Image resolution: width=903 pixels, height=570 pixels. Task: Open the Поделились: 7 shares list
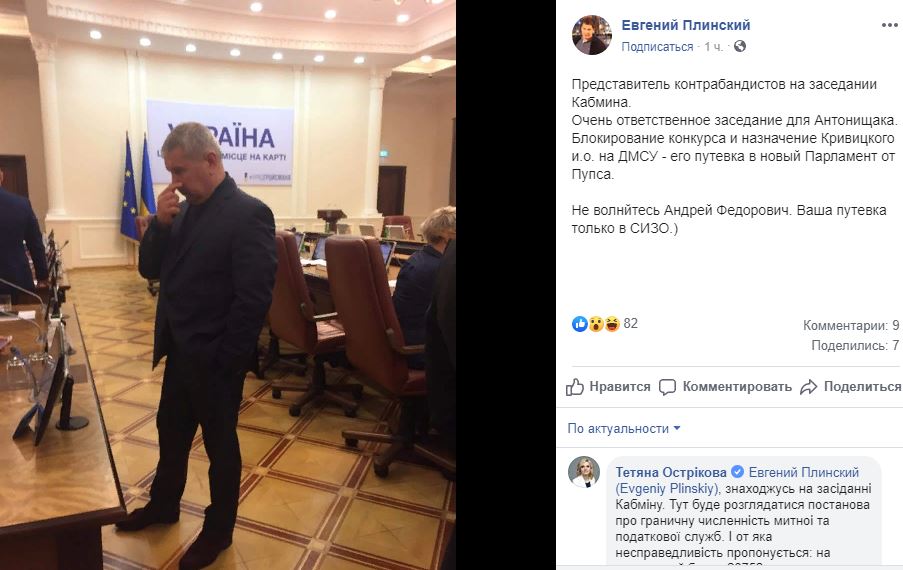click(855, 345)
